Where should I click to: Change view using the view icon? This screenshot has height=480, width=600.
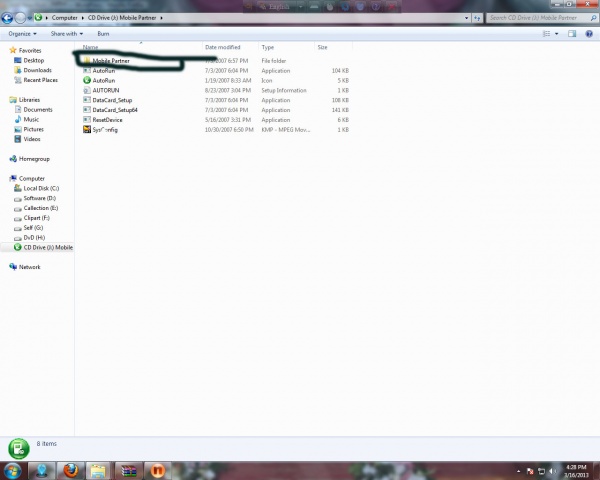(x=546, y=34)
